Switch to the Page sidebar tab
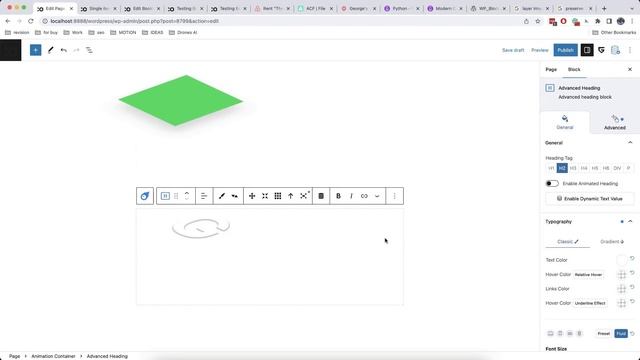This screenshot has height=360, width=640. [551, 69]
